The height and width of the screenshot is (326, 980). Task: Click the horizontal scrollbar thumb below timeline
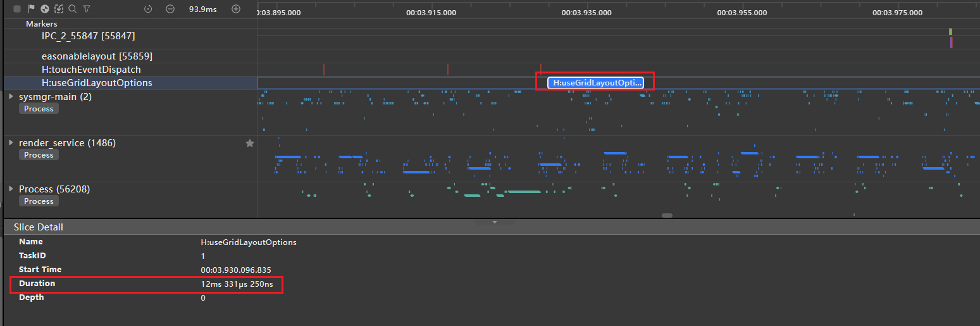[x=667, y=216]
